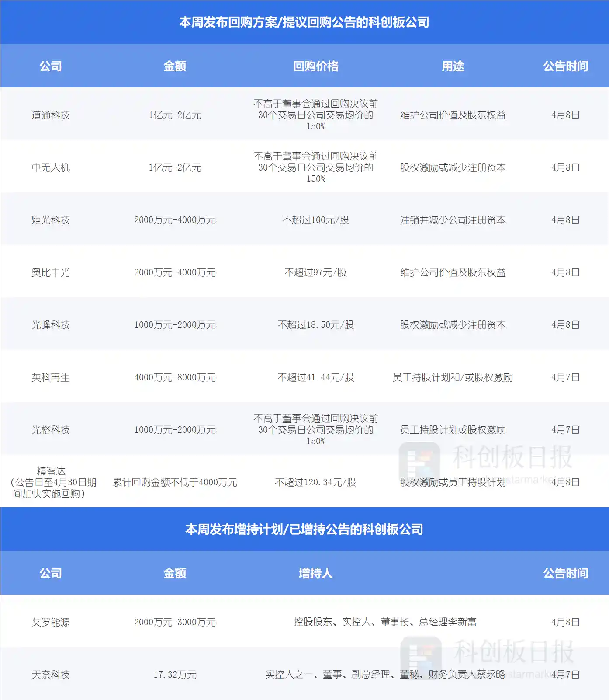Click the company name 光格科技
Screen dimensions: 609x700
pos(51,430)
